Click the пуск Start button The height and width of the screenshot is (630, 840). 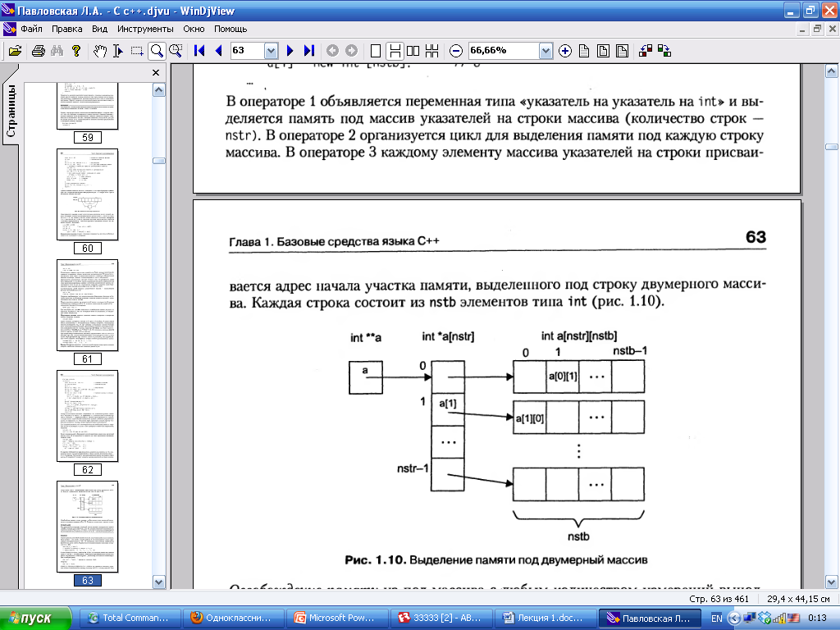[35, 619]
